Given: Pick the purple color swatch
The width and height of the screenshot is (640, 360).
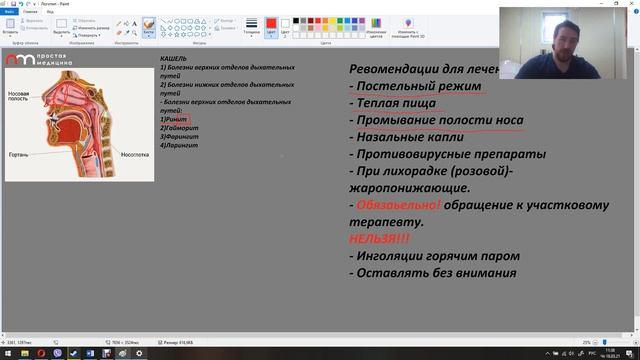Looking at the screenshot, I should 362,21.
